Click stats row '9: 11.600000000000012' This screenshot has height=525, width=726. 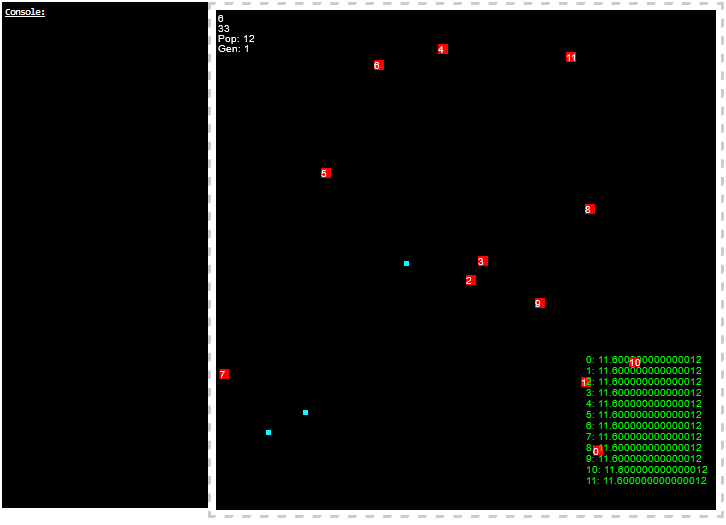[644, 459]
